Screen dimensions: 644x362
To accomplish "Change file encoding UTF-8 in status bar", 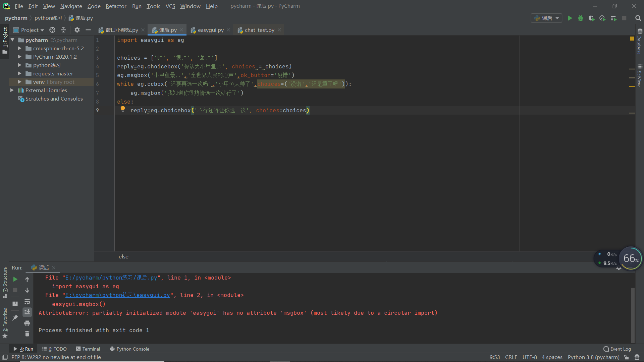I will point(530,357).
